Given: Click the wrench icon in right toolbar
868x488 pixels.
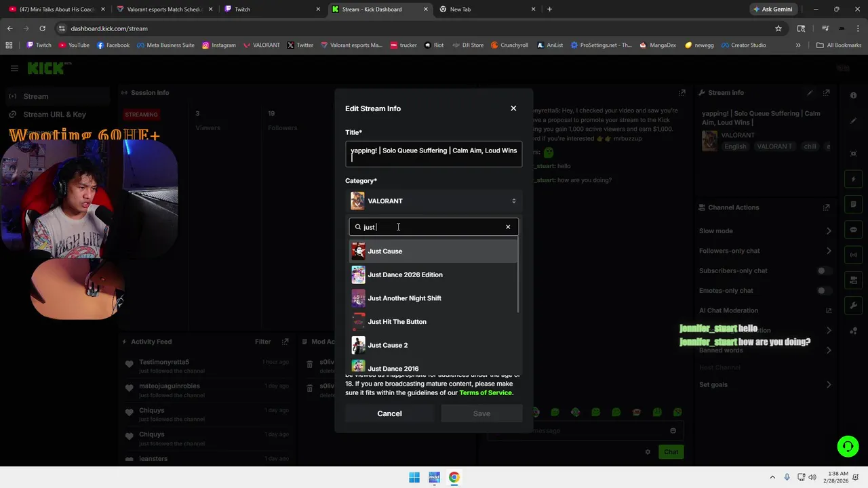Looking at the screenshot, I should click(853, 306).
